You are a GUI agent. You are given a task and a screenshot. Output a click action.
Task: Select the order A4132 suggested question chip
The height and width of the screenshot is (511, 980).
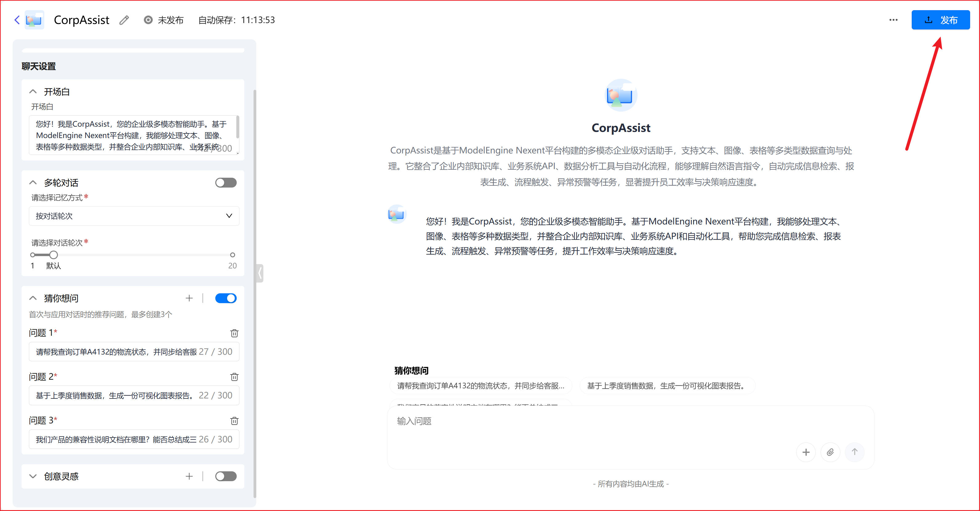point(480,385)
